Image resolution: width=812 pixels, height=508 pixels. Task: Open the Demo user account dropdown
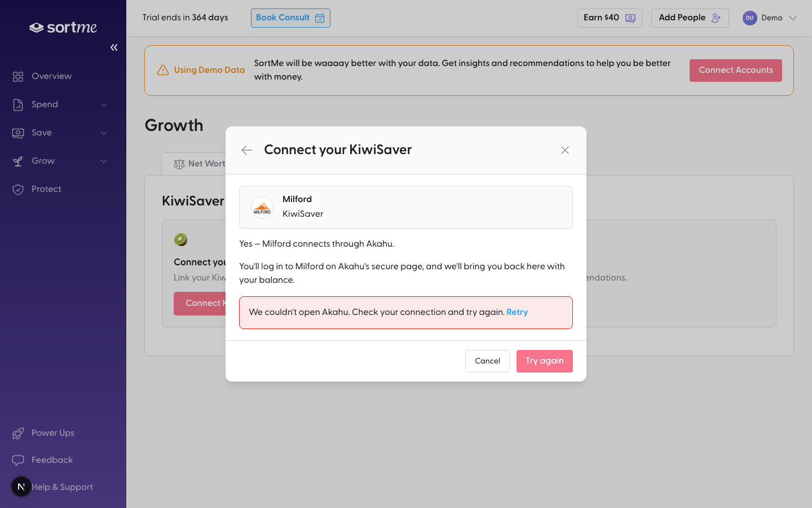point(770,18)
